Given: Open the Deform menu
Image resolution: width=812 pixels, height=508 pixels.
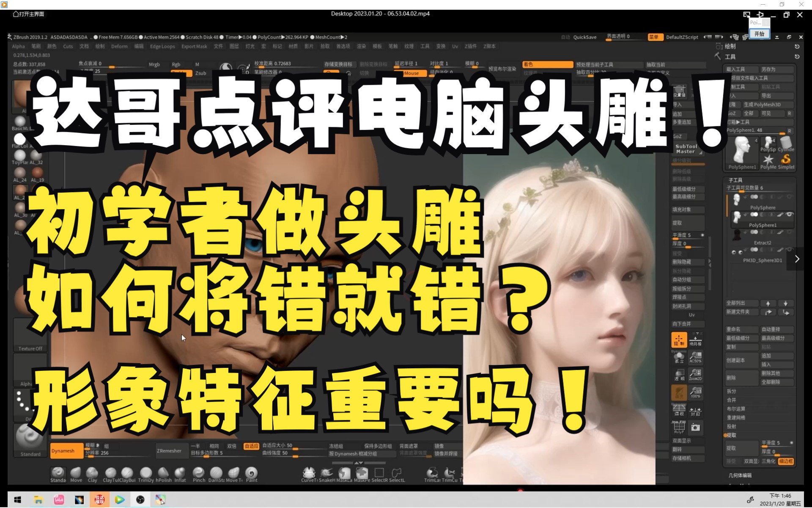Looking at the screenshot, I should pos(119,47).
